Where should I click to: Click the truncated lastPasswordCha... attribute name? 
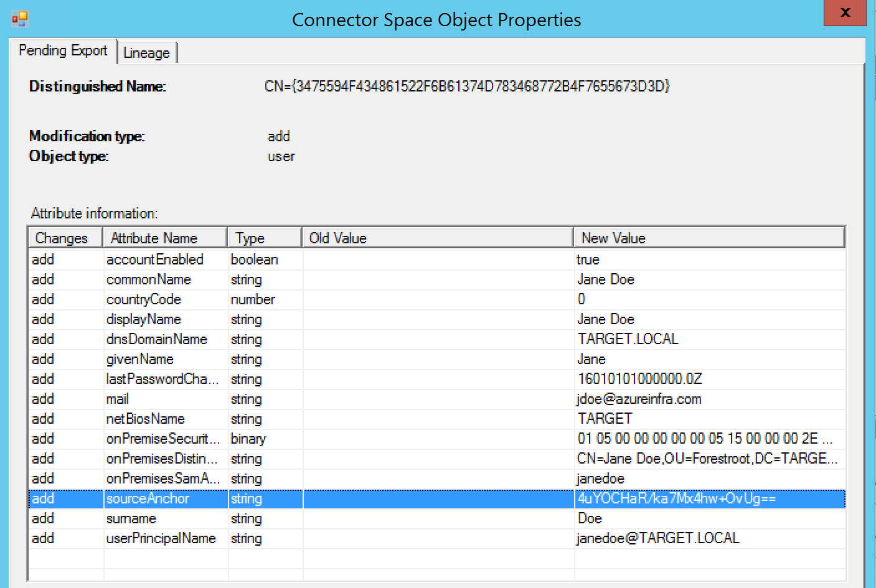click(163, 379)
